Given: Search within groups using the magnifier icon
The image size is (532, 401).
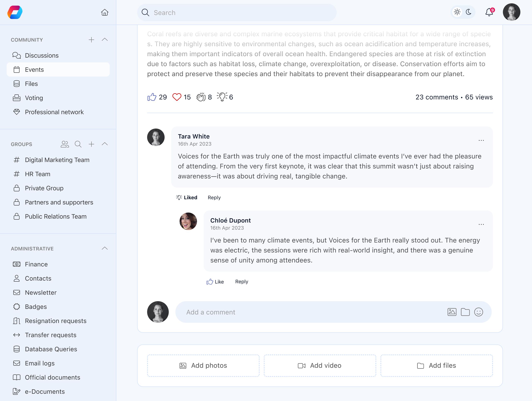Looking at the screenshot, I should [78, 144].
